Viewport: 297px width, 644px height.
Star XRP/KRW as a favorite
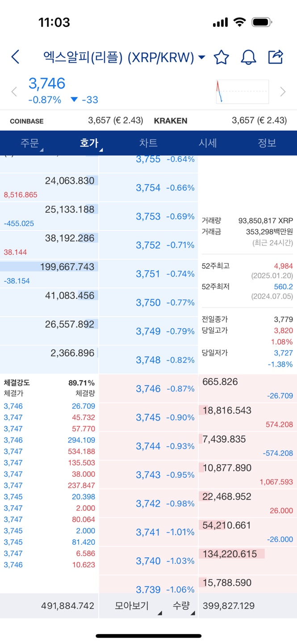221,57
